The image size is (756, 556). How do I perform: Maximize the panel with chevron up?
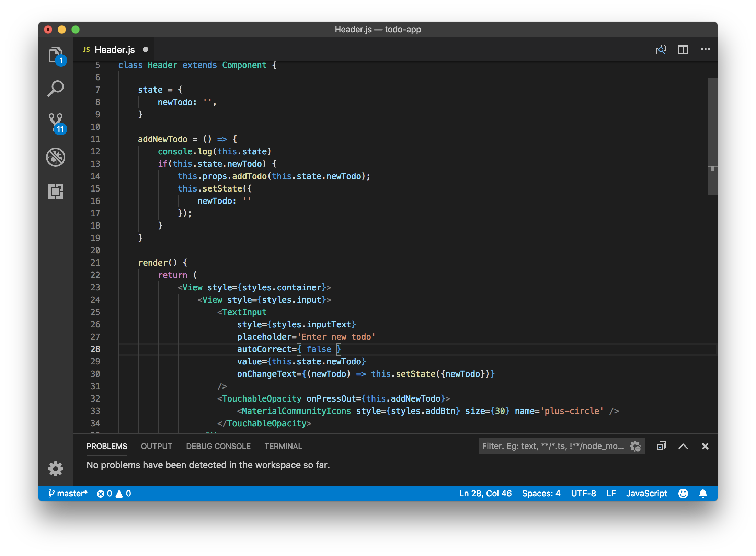tap(683, 446)
